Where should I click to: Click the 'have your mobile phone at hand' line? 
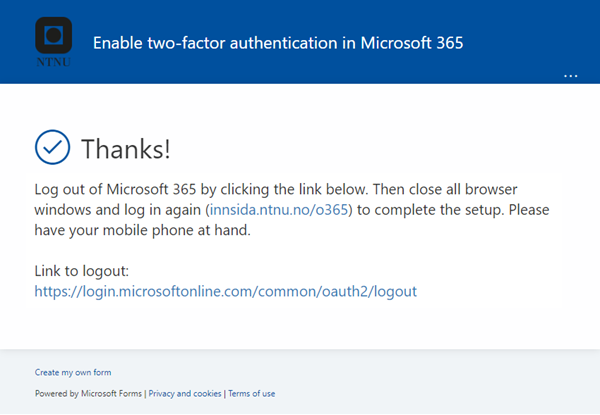pos(142,230)
